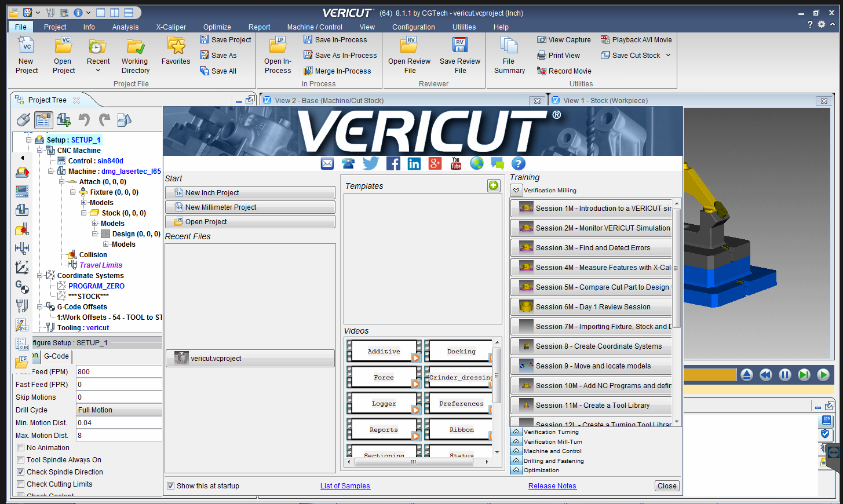Open the File Summary icon
843x504 pixels.
(509, 45)
